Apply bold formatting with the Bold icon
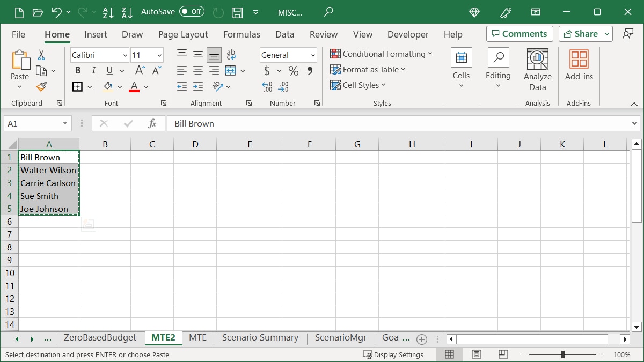The image size is (644, 362). (77, 70)
